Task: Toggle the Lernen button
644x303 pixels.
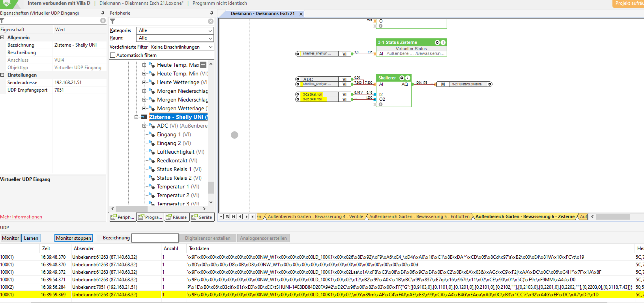Action: (31, 238)
